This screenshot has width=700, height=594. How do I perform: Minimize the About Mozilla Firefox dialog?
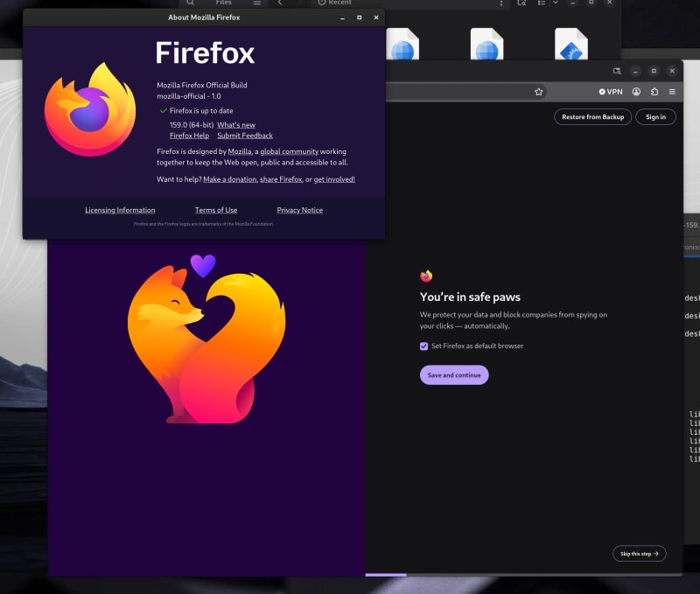click(342, 17)
